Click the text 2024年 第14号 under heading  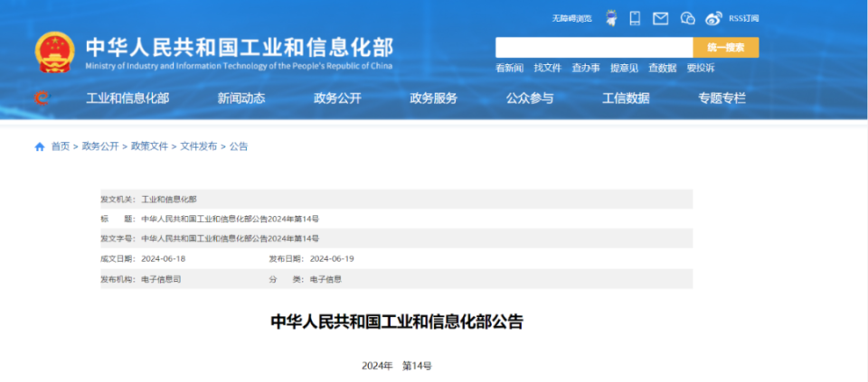396,366
